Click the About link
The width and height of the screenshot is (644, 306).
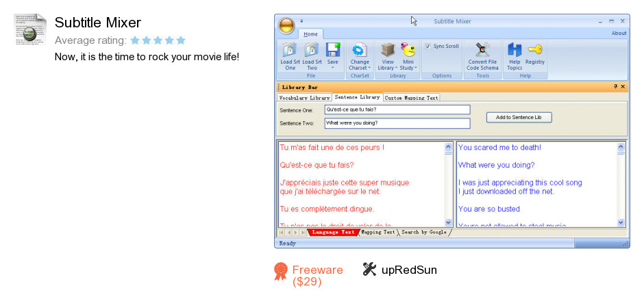point(619,34)
